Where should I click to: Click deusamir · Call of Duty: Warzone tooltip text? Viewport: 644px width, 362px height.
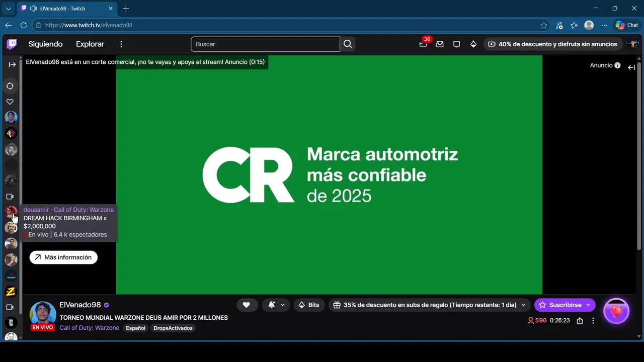coord(68,210)
